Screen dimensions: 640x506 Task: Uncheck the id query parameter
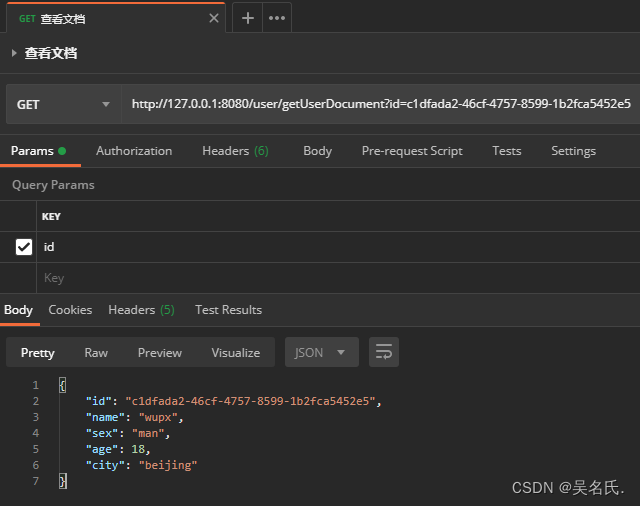[24, 246]
